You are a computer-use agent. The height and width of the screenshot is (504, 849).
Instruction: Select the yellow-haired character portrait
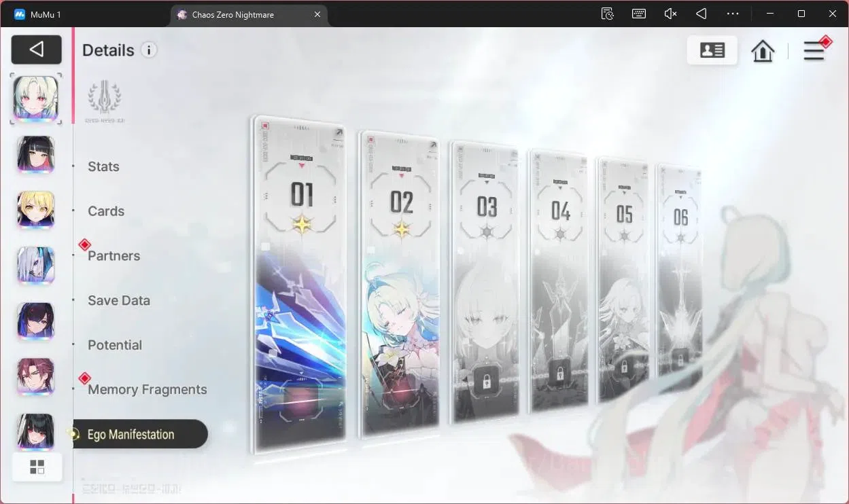coord(36,210)
